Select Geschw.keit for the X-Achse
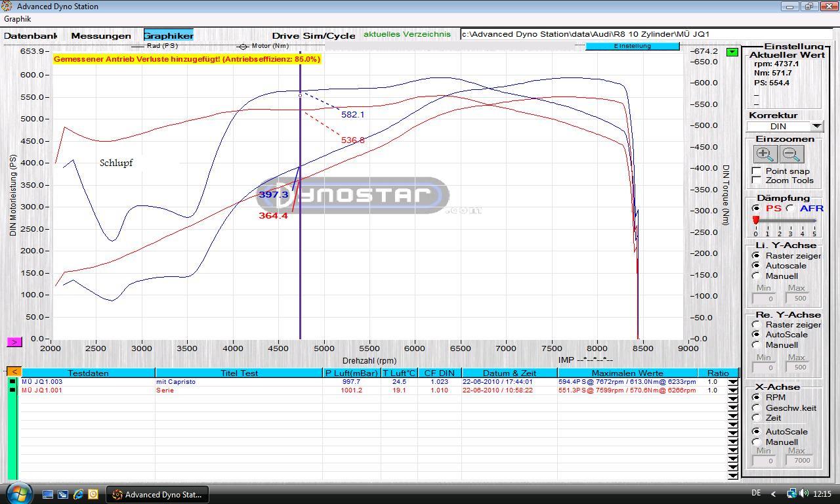 coord(757,408)
